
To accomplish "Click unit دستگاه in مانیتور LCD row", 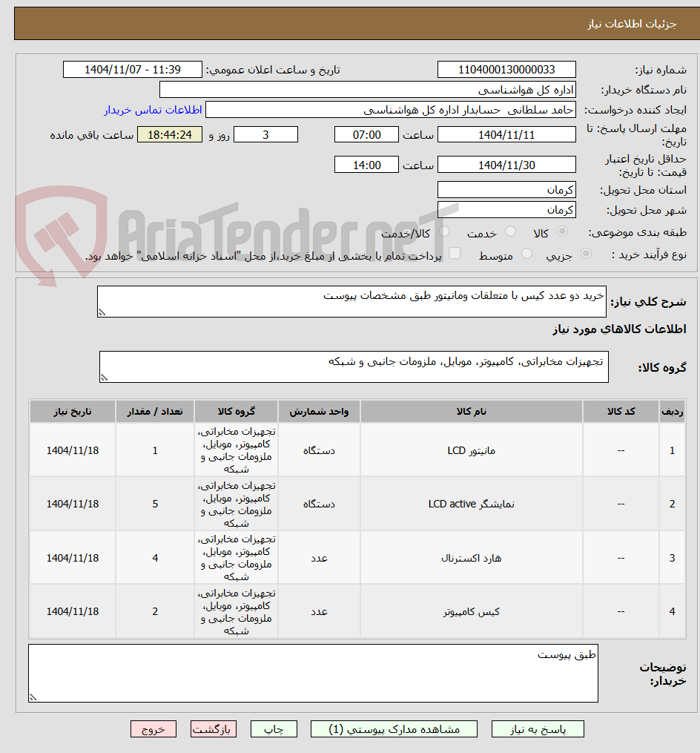I will (x=319, y=450).
